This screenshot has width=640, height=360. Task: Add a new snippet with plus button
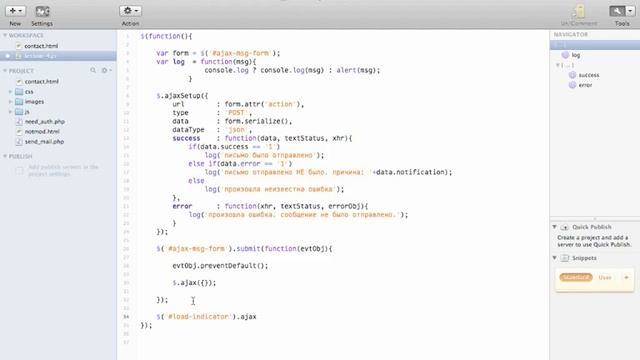click(627, 278)
